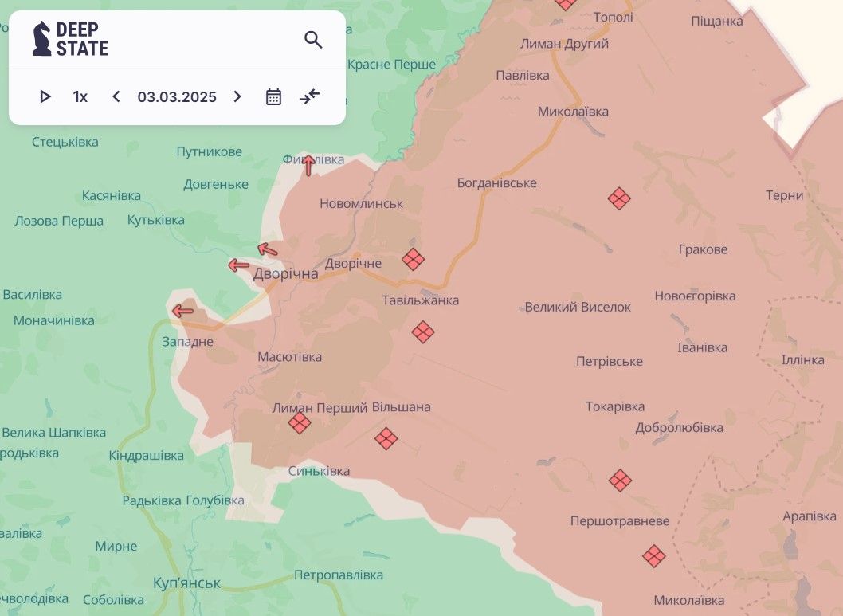Click the Куп'янськ city label
This screenshot has width=843, height=616.
(x=186, y=583)
